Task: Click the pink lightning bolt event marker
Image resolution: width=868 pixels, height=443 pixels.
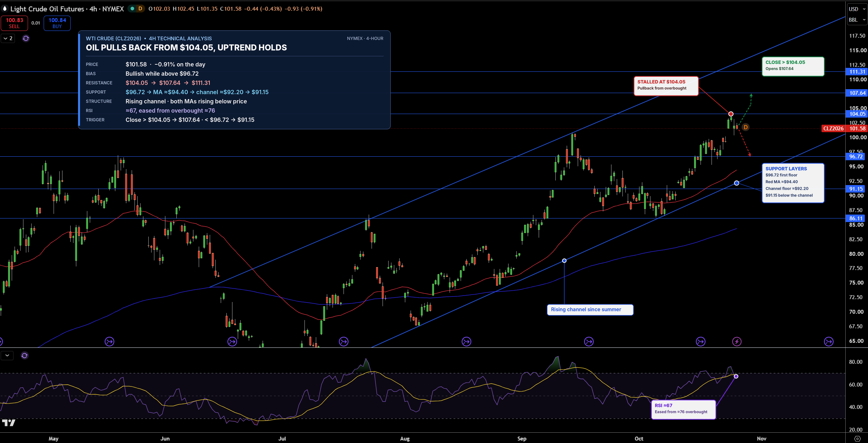Action: click(737, 342)
